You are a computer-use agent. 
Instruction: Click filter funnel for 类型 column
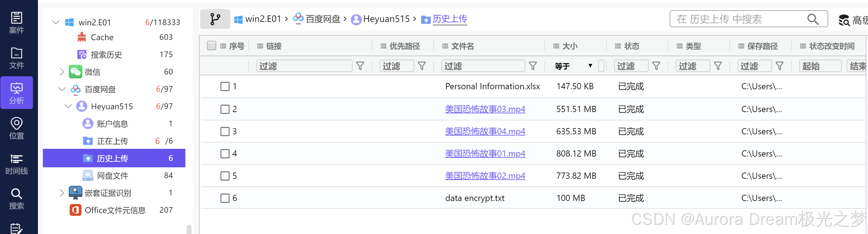point(717,66)
